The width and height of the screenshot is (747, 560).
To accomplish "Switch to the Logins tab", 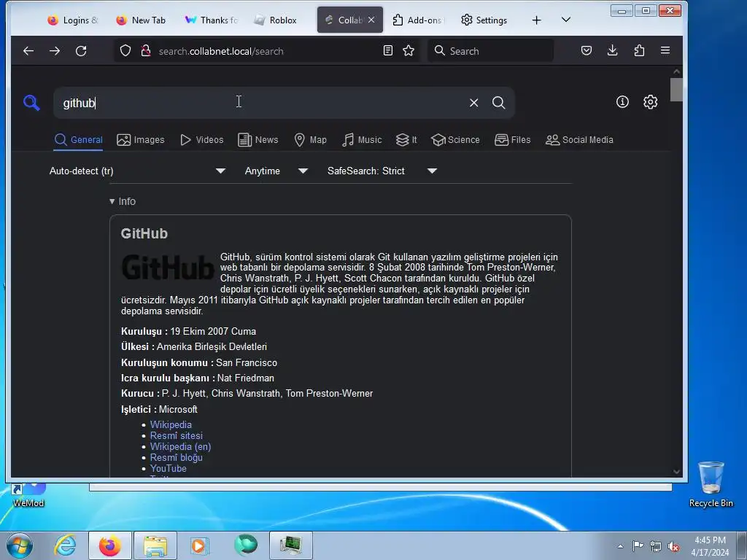I will [x=72, y=20].
